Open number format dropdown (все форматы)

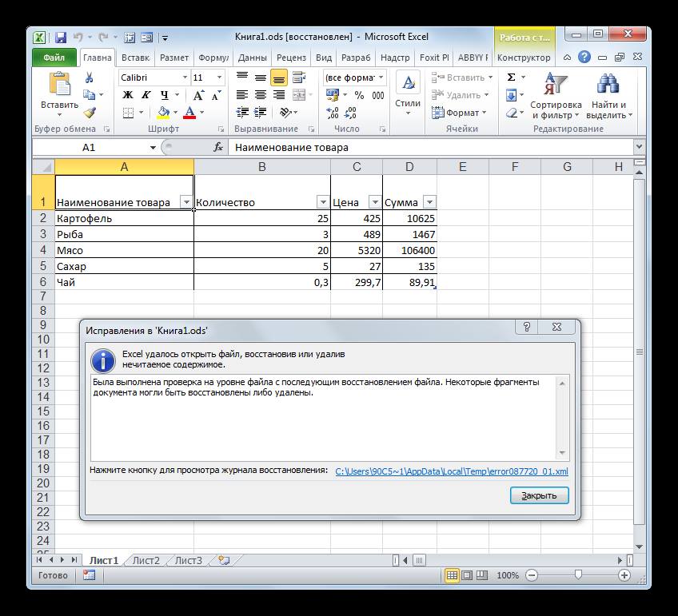coord(381,77)
